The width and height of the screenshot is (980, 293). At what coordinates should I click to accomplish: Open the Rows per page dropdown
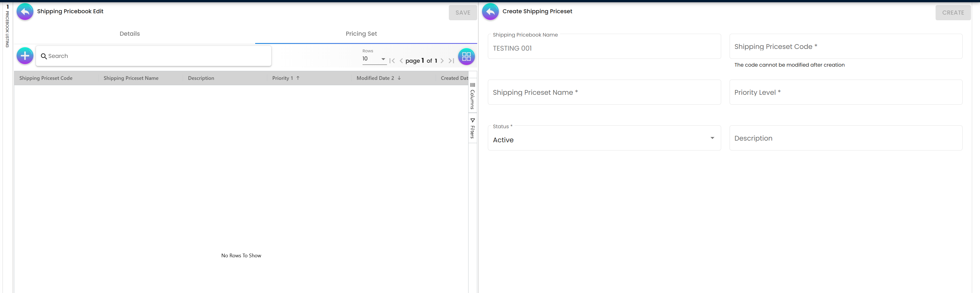pyautogui.click(x=374, y=58)
